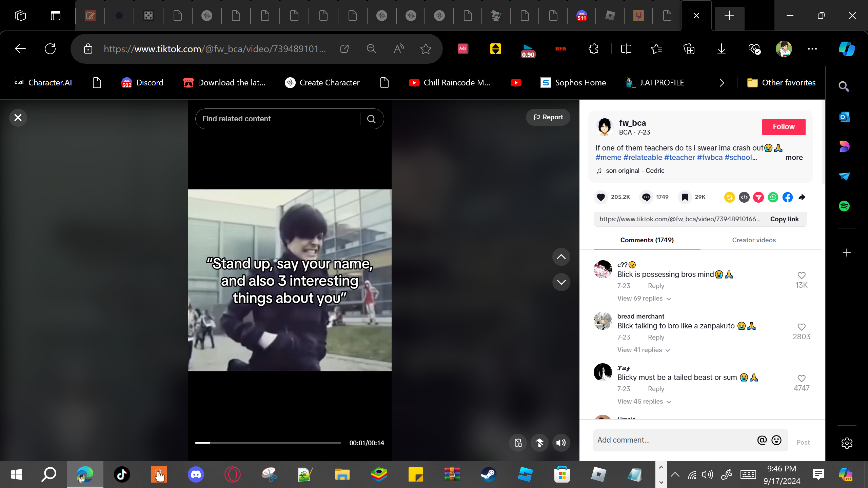Image resolution: width=868 pixels, height=488 pixels.
Task: Click the embed code icon
Action: tap(744, 197)
